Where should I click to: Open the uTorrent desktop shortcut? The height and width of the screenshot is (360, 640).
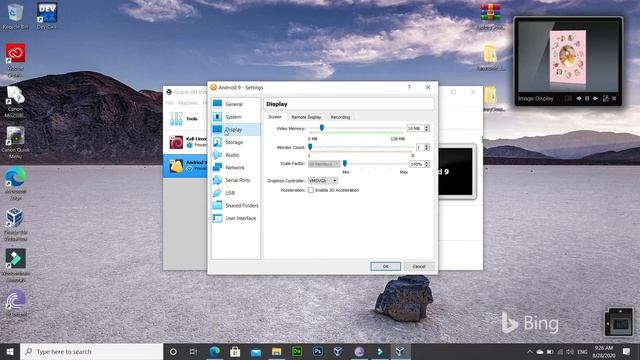(x=15, y=304)
